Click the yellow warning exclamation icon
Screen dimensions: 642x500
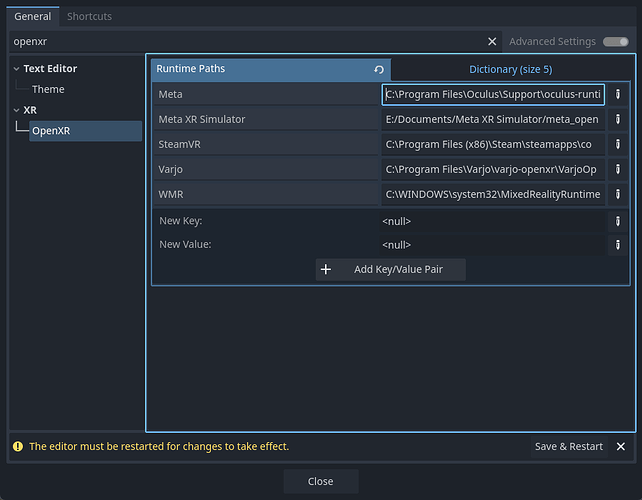pyautogui.click(x=18, y=446)
